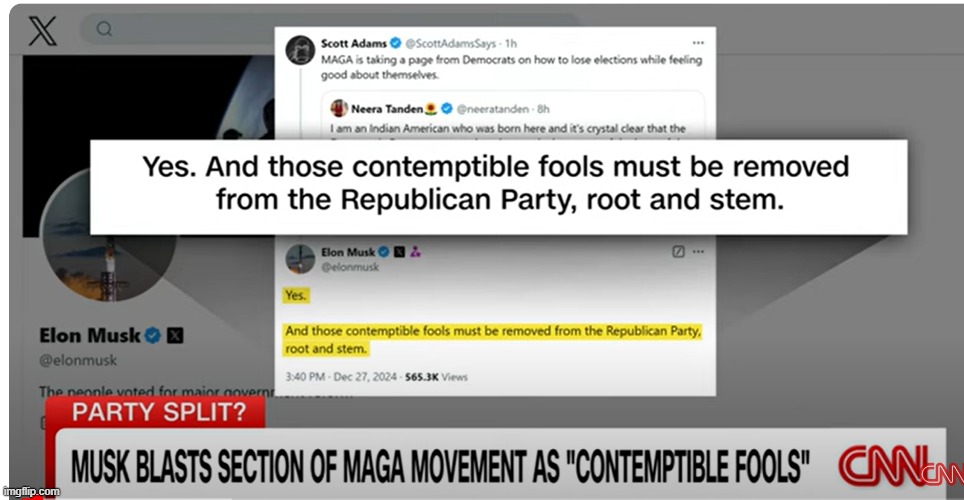
Task: Click the square icon left of tweet ellipsis
Action: [678, 252]
